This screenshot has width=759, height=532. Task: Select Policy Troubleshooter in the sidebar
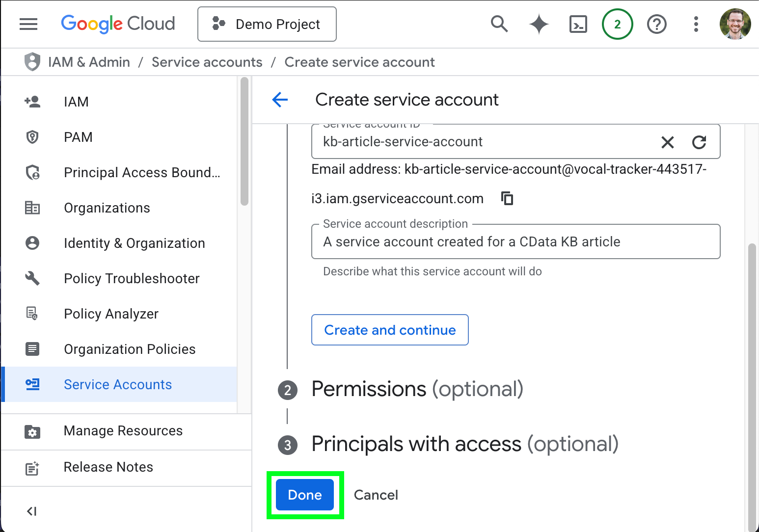pyautogui.click(x=132, y=278)
